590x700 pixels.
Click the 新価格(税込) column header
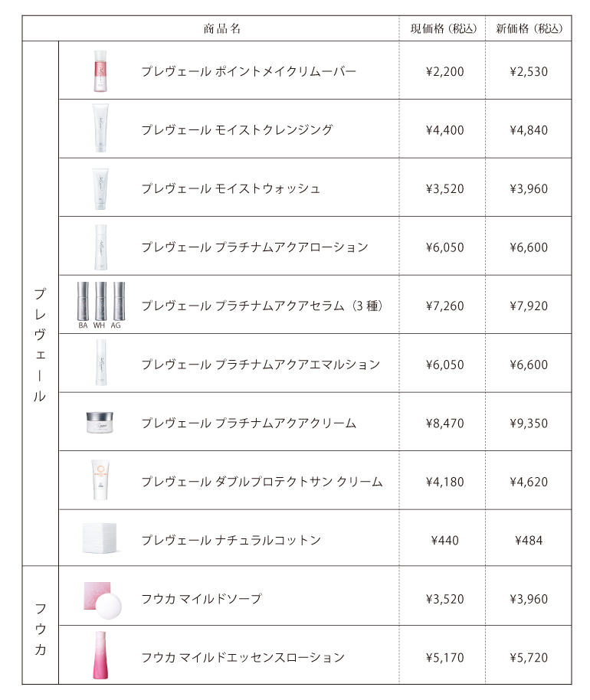click(x=529, y=29)
